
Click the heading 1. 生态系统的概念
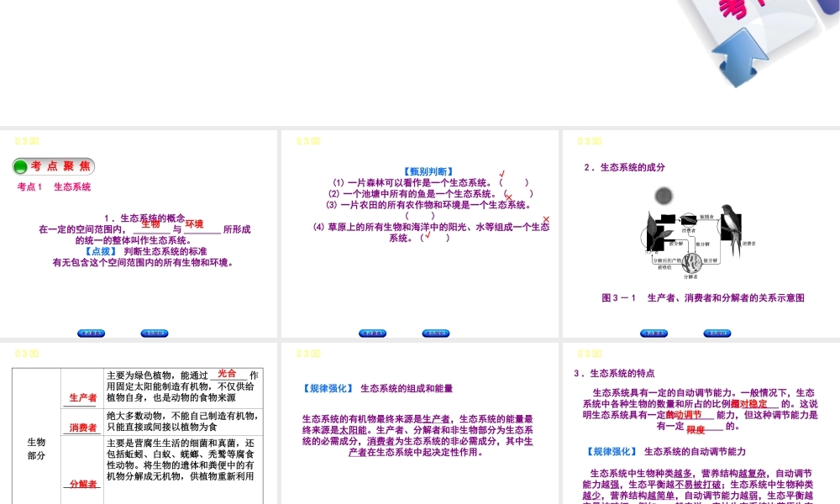click(x=144, y=218)
